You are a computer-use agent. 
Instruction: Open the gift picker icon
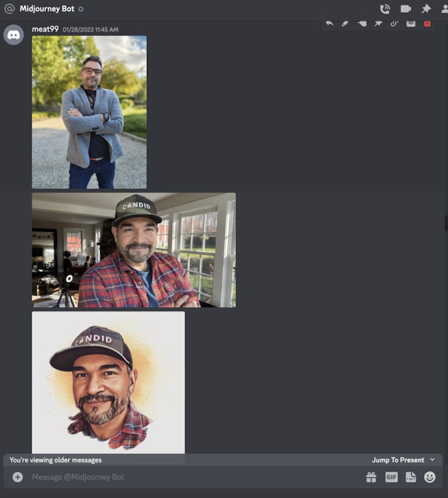tap(372, 477)
